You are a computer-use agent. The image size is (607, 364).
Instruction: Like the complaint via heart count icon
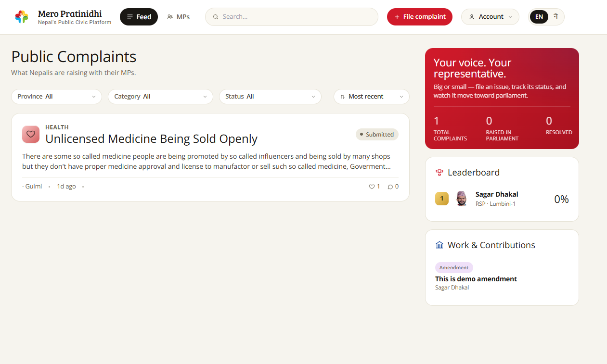click(x=372, y=187)
